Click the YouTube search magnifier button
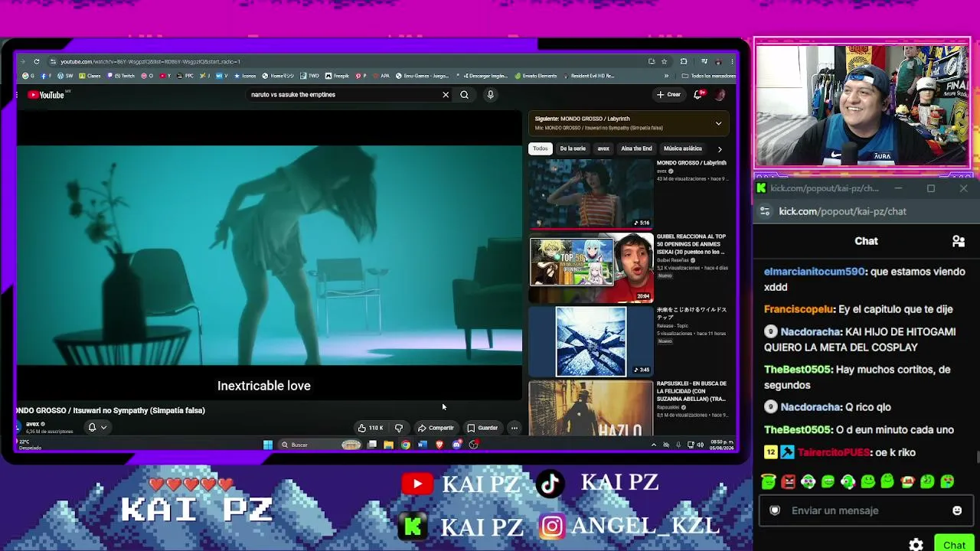Screen dimensions: 980x551 pyautogui.click(x=464, y=95)
